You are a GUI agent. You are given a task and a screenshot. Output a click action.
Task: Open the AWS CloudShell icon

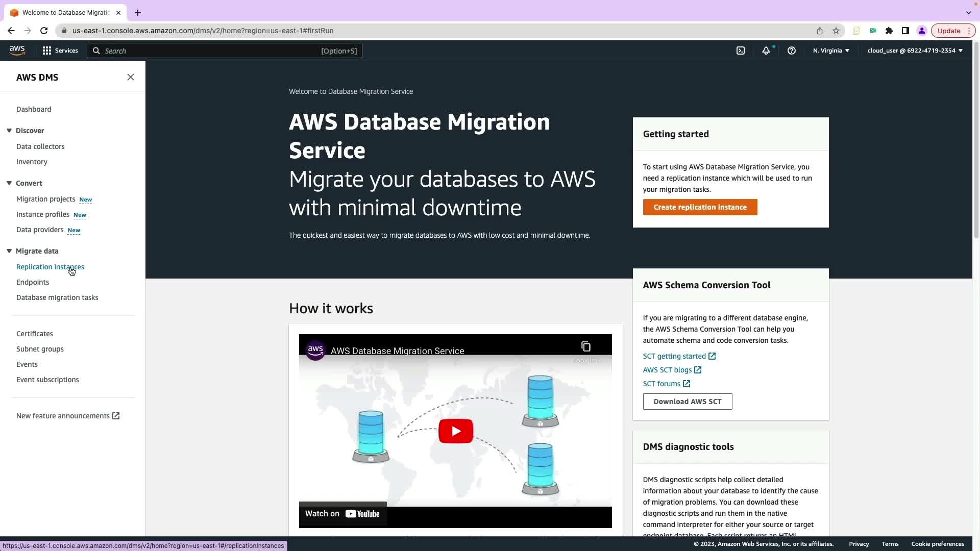(741, 51)
